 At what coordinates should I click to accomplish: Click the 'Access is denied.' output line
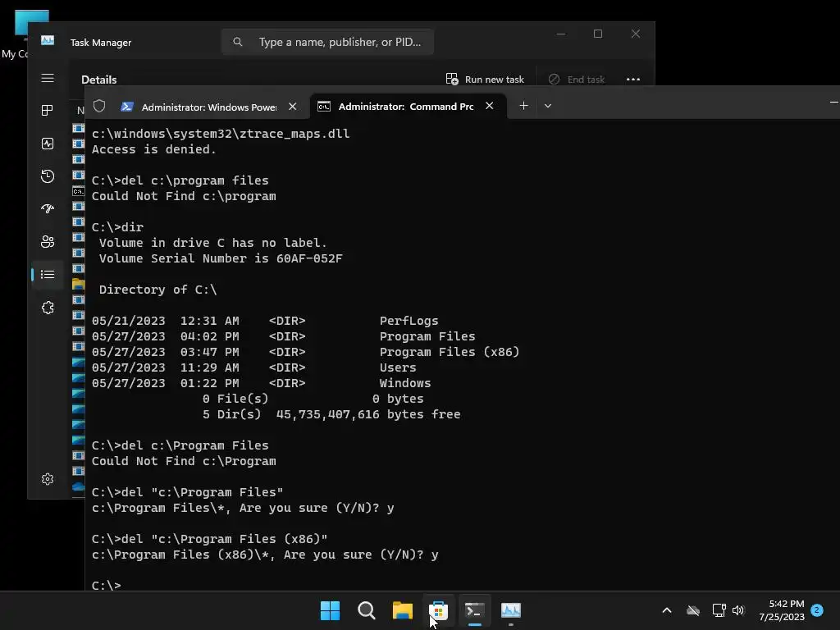pyautogui.click(x=153, y=149)
